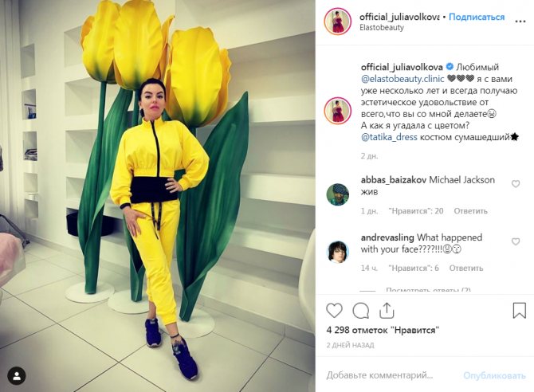Open three-dots post options menu
Viewport: 534px width, 392px height.
520,22
